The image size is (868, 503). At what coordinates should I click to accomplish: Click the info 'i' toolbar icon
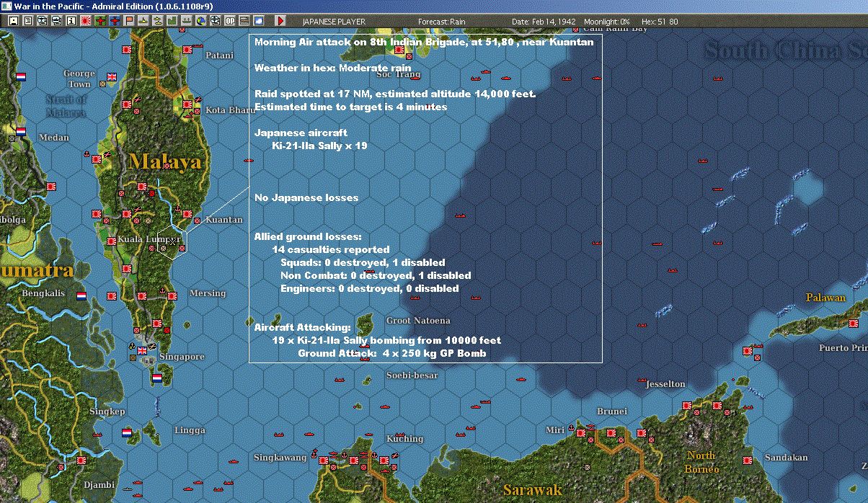[71, 21]
